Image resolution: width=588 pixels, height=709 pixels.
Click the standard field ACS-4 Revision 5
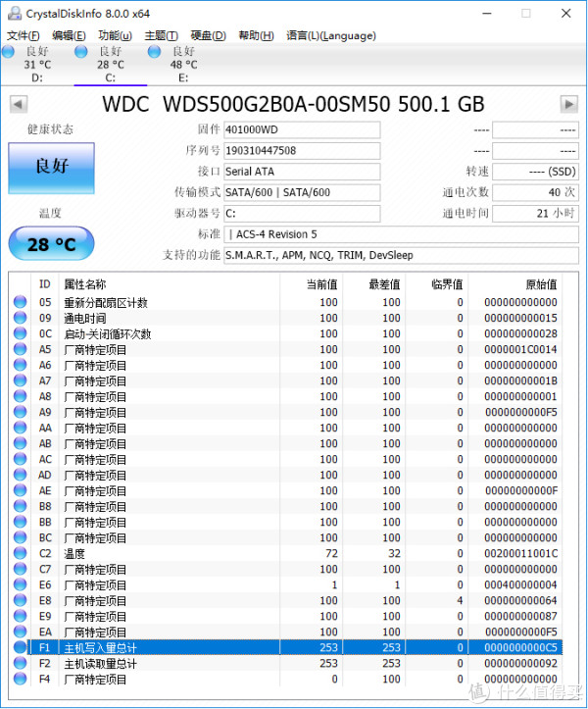(402, 234)
